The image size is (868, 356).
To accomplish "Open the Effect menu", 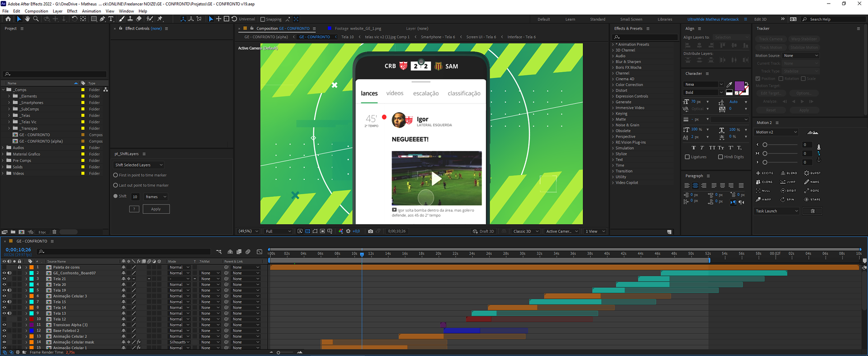I will click(x=72, y=11).
